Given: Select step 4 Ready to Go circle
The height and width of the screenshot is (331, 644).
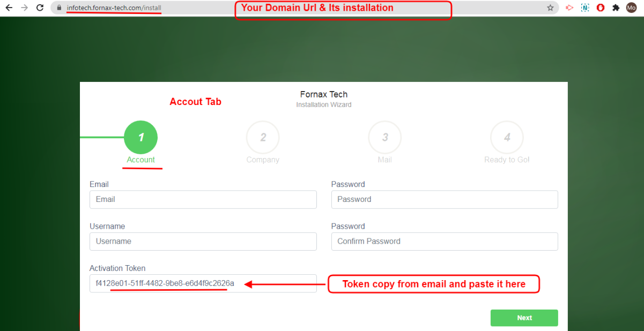Looking at the screenshot, I should coord(507,138).
